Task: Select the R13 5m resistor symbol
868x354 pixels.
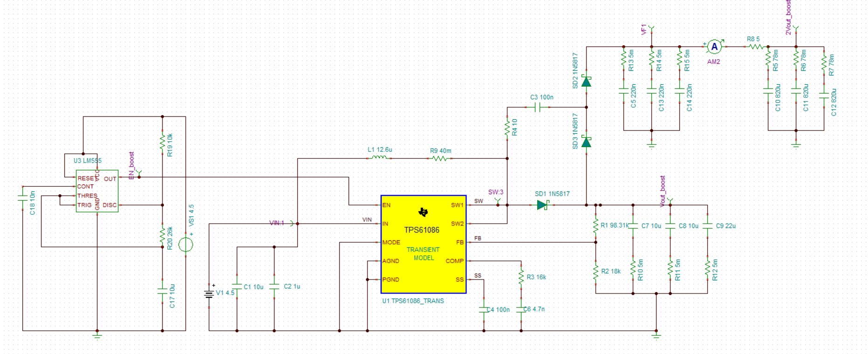Action: point(624,58)
